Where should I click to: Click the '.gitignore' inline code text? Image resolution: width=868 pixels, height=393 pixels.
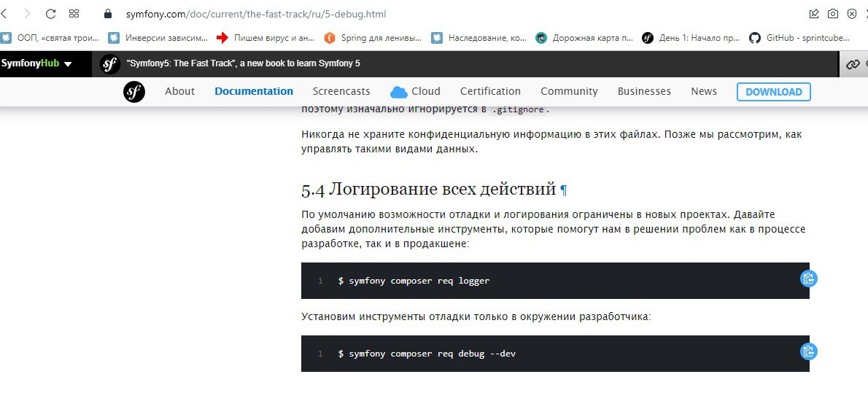pyautogui.click(x=519, y=109)
